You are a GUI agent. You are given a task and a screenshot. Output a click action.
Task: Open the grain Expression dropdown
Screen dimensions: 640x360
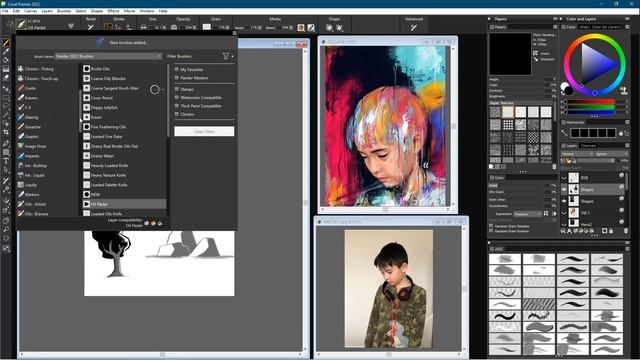pyautogui.click(x=527, y=214)
